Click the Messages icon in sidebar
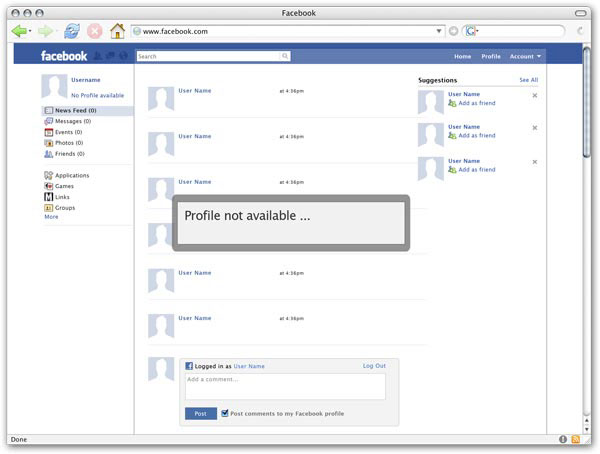Image resolution: width=600 pixels, height=454 pixels. point(49,121)
